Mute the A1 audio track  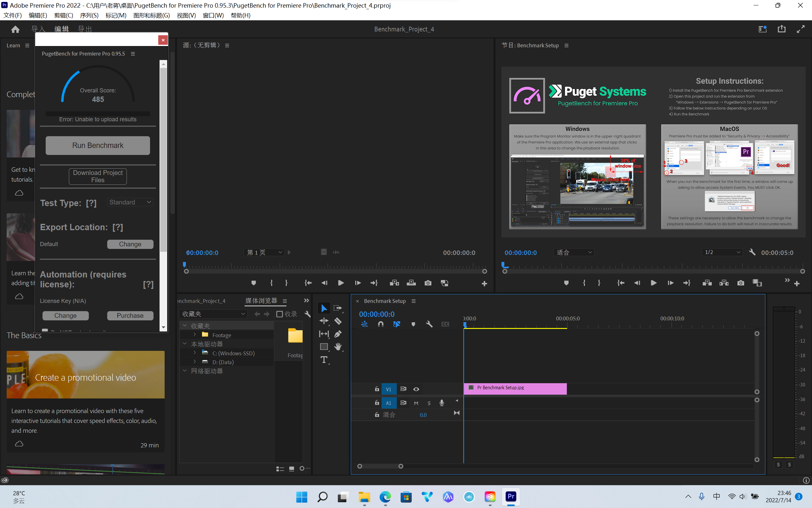click(x=416, y=403)
